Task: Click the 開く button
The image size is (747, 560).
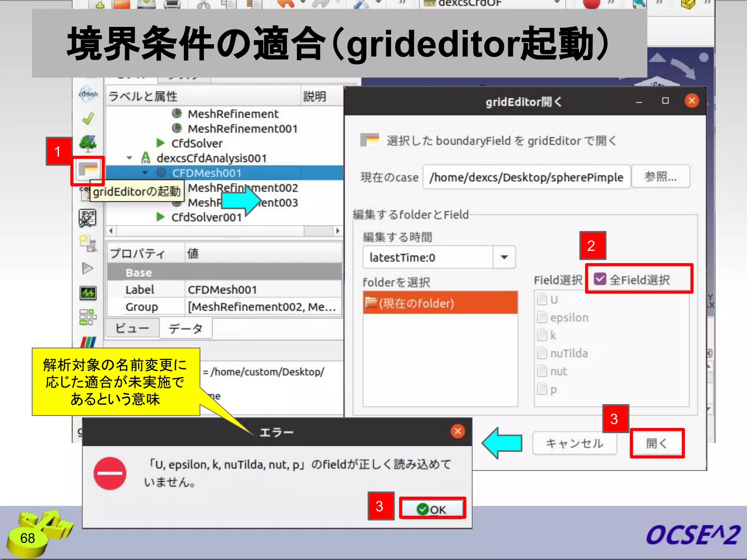Action: pyautogui.click(x=657, y=443)
